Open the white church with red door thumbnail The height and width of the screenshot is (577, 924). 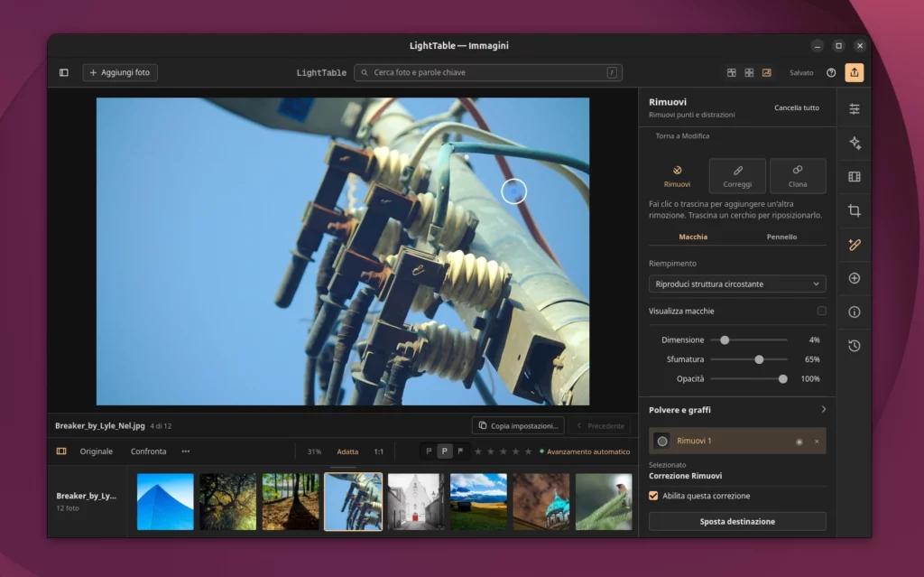pyautogui.click(x=416, y=501)
